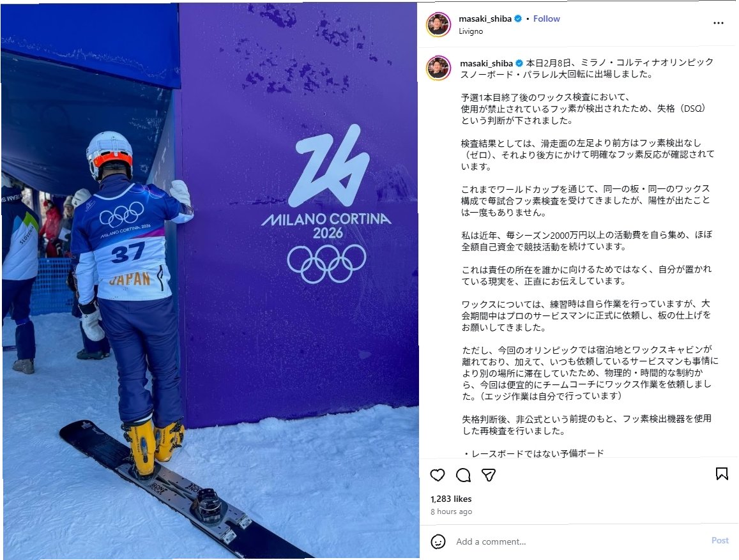Open masaki_shiba username in header

[485, 19]
